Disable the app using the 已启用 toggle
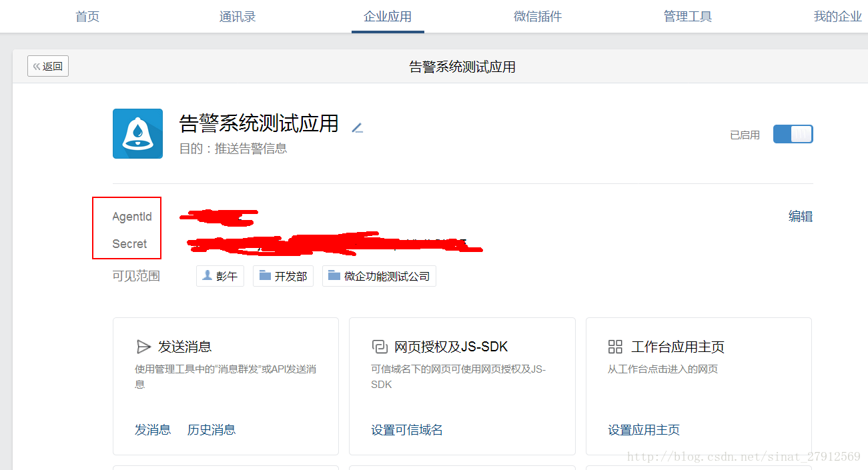The image size is (868, 470). pyautogui.click(x=793, y=133)
